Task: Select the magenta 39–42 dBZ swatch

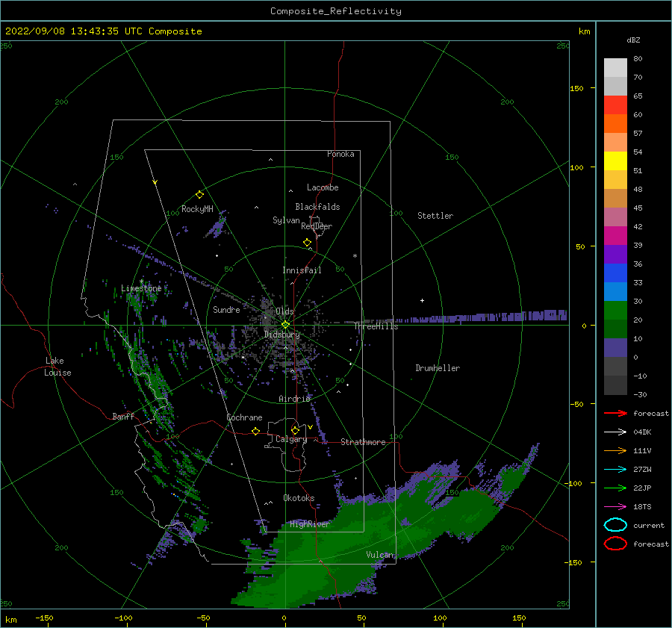Action: click(x=615, y=236)
